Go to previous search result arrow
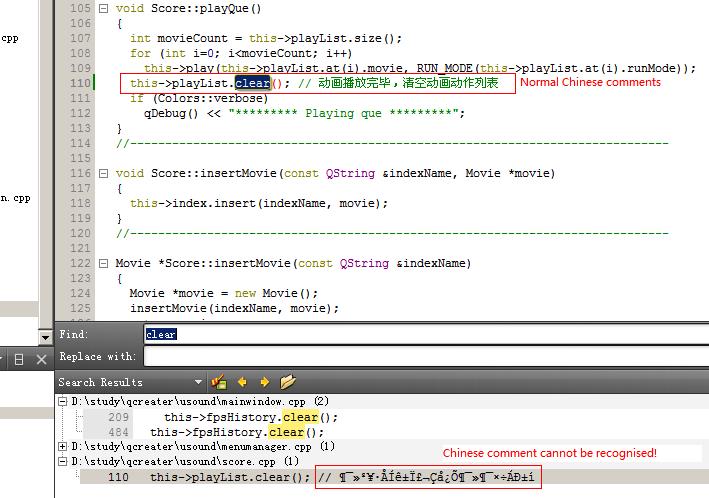The image size is (709, 498). pos(242,382)
